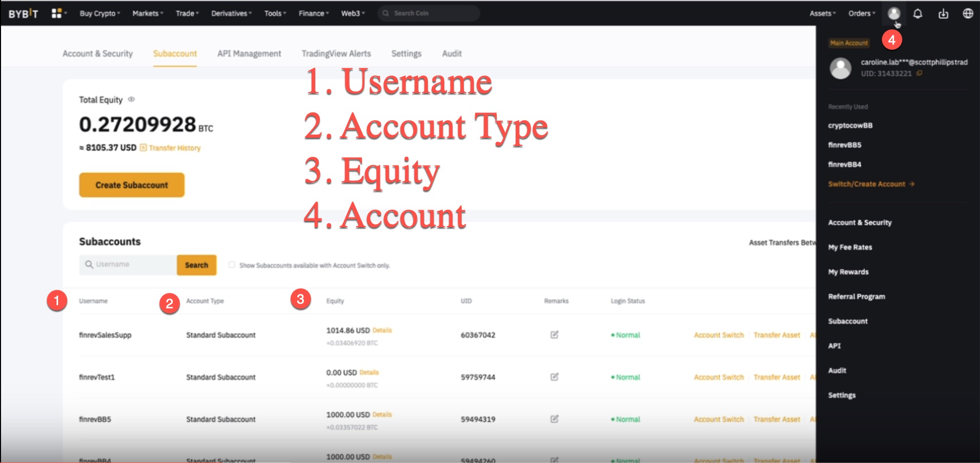Open Details link for finrevBB5 equity
980x463 pixels.
tap(382, 415)
